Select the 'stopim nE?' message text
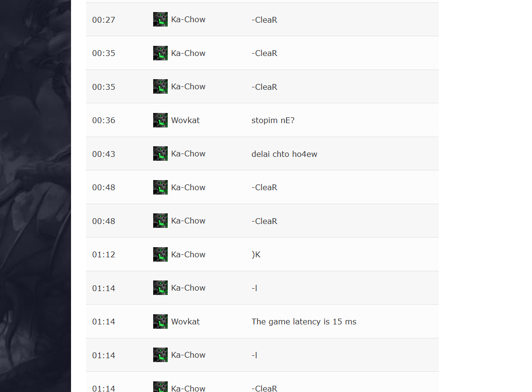532x392 pixels. 273,120
